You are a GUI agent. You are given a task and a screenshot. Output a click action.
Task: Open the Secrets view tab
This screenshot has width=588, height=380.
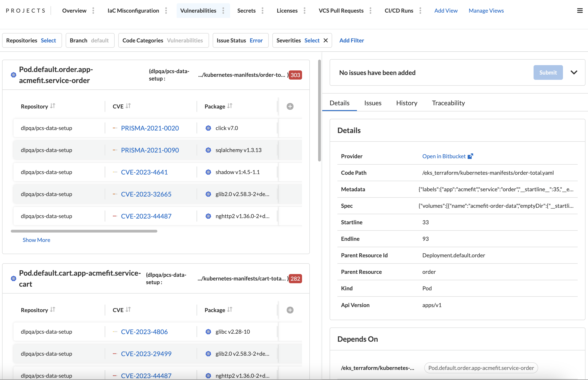(x=246, y=11)
